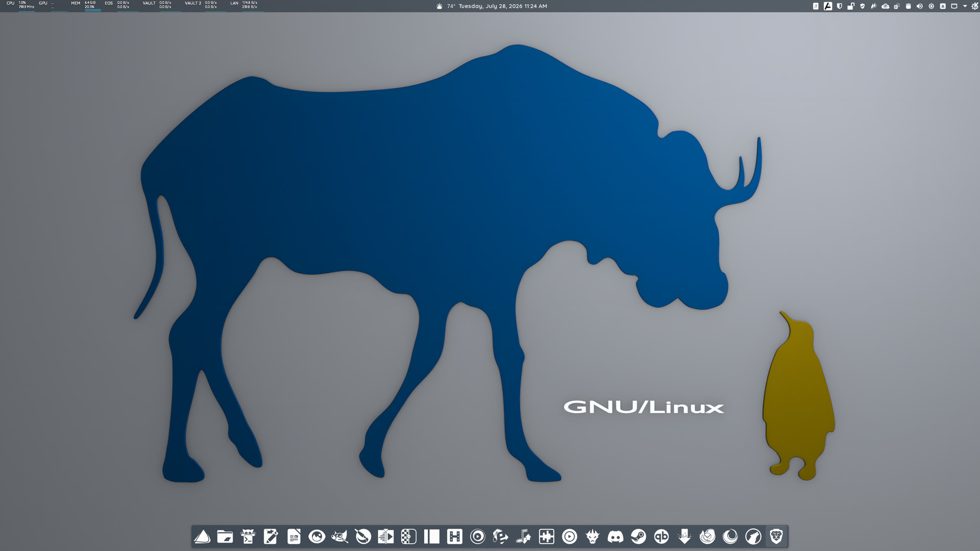Open the pencil text editor dock icon
Image resolution: width=980 pixels, height=551 pixels.
click(x=271, y=537)
